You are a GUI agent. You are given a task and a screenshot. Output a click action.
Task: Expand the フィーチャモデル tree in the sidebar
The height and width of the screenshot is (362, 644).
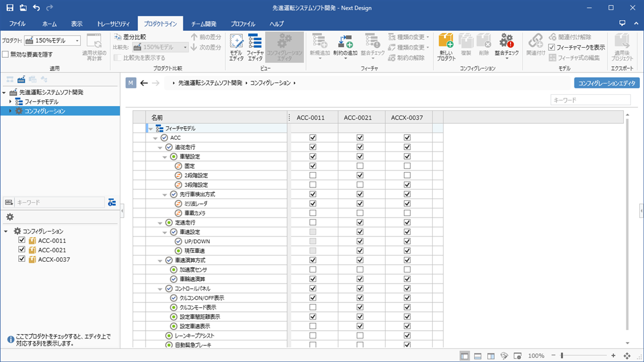pos(9,101)
